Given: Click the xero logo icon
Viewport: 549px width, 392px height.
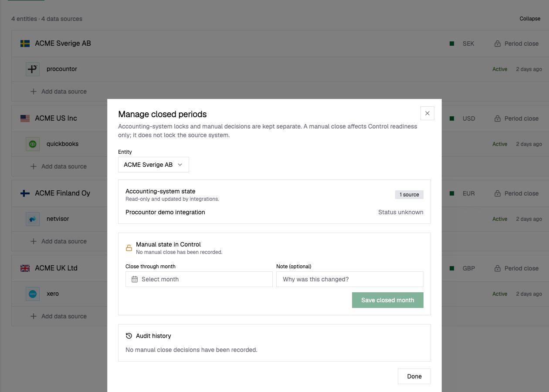Looking at the screenshot, I should tap(33, 294).
